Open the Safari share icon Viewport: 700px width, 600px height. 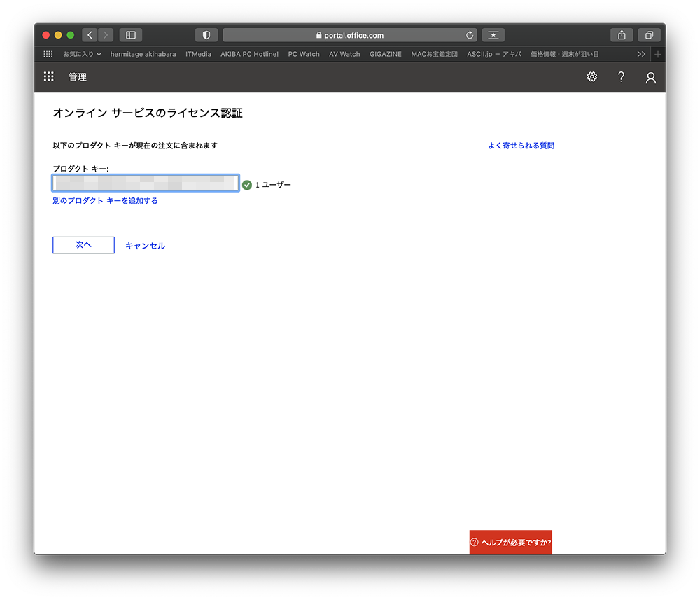click(x=621, y=35)
